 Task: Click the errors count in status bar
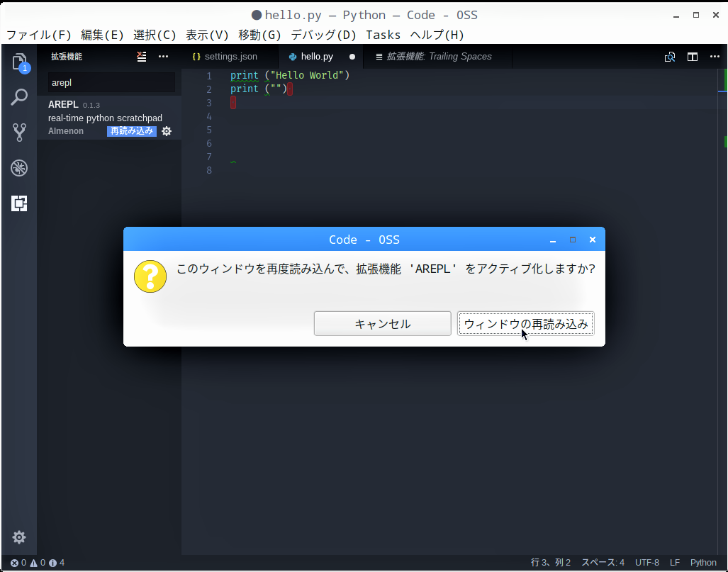(x=18, y=563)
